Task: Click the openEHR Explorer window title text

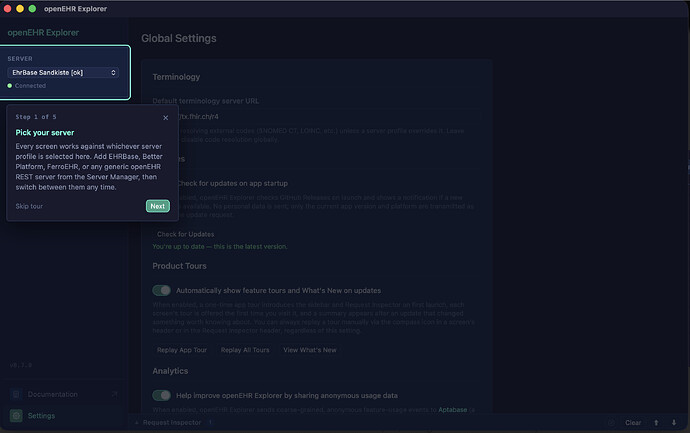Action: point(75,9)
